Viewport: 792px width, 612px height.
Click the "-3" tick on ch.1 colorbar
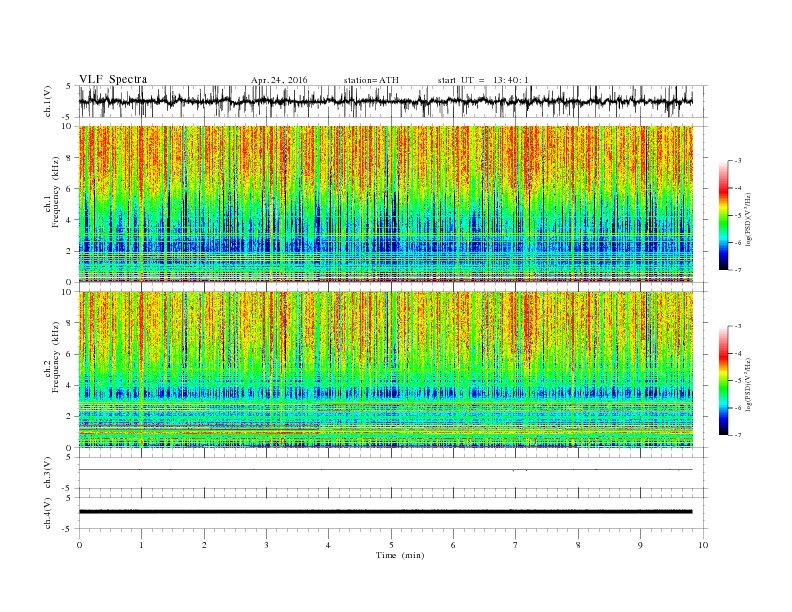coord(737,161)
